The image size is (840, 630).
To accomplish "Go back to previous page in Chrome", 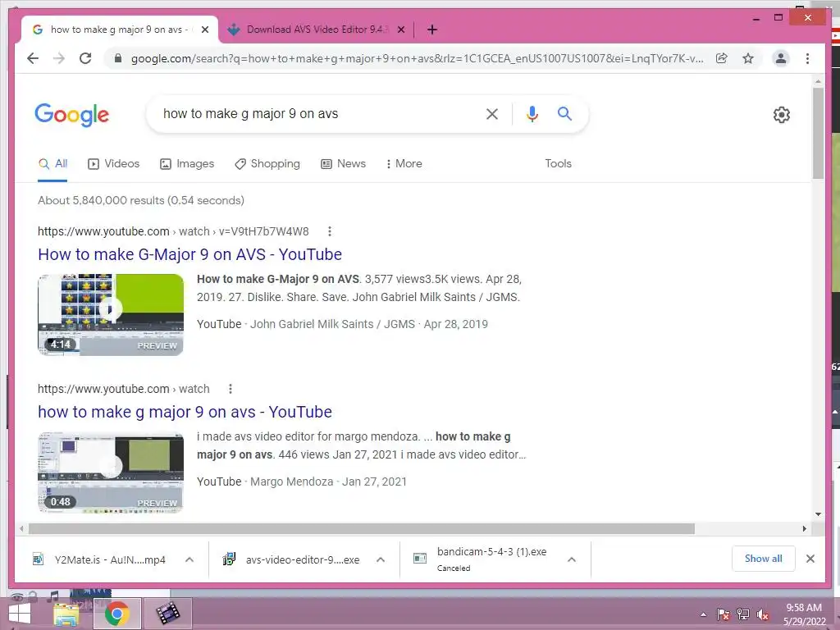I will [33, 58].
